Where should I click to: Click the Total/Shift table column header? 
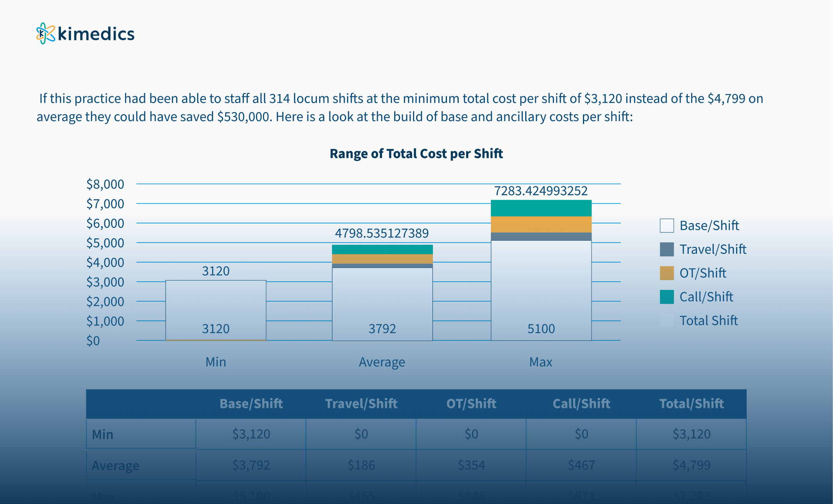(x=692, y=404)
